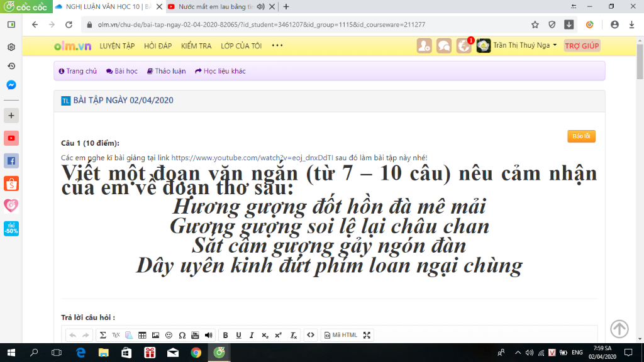This screenshot has width=644, height=362.
Task: Click the undo arrow in the editor toolbar
Action: [x=73, y=336]
